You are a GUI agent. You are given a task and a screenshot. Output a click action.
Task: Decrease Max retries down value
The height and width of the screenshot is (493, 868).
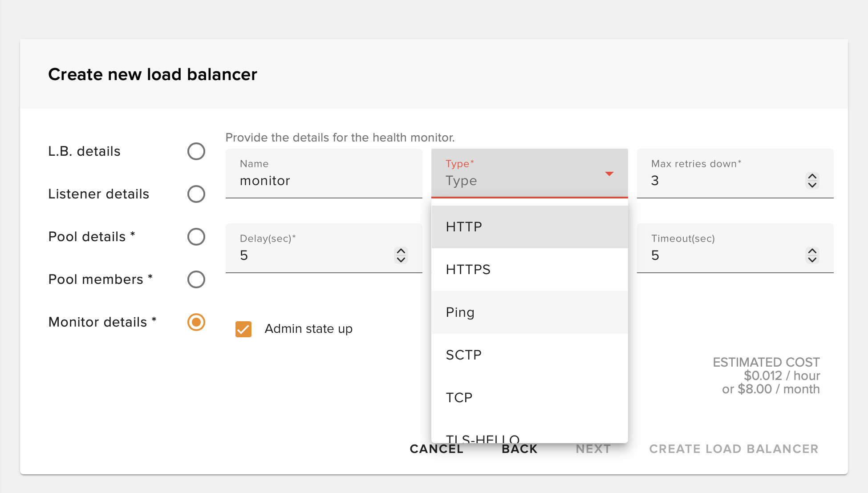811,185
